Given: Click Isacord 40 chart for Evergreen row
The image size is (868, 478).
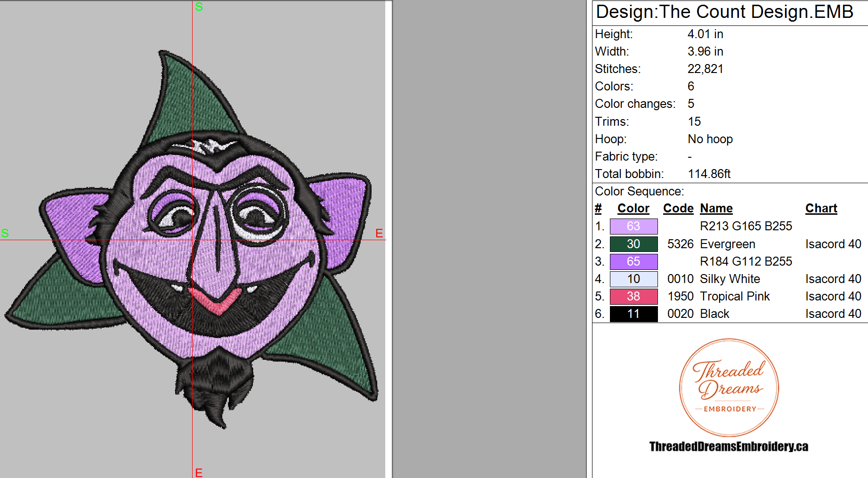Looking at the screenshot, I should pyautogui.click(x=833, y=244).
